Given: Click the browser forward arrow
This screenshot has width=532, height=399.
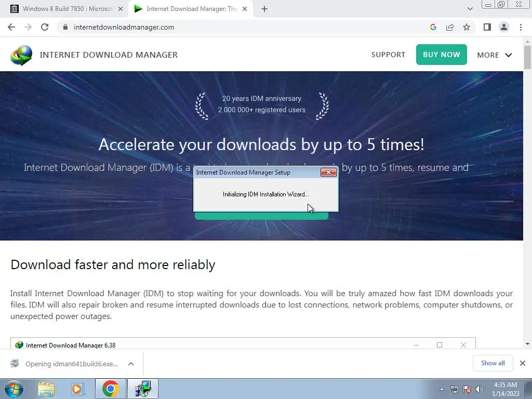Looking at the screenshot, I should [x=28, y=27].
